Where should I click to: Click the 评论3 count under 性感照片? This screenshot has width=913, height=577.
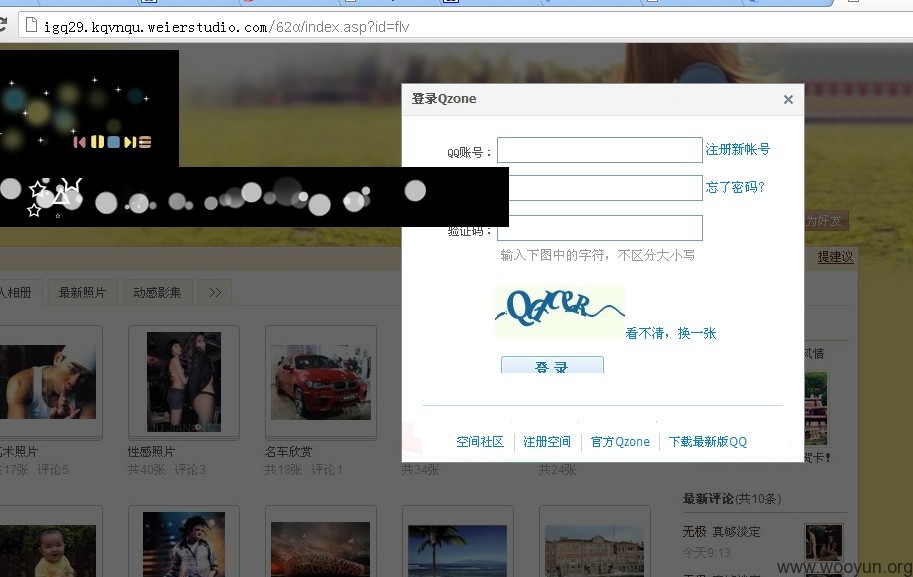190,469
